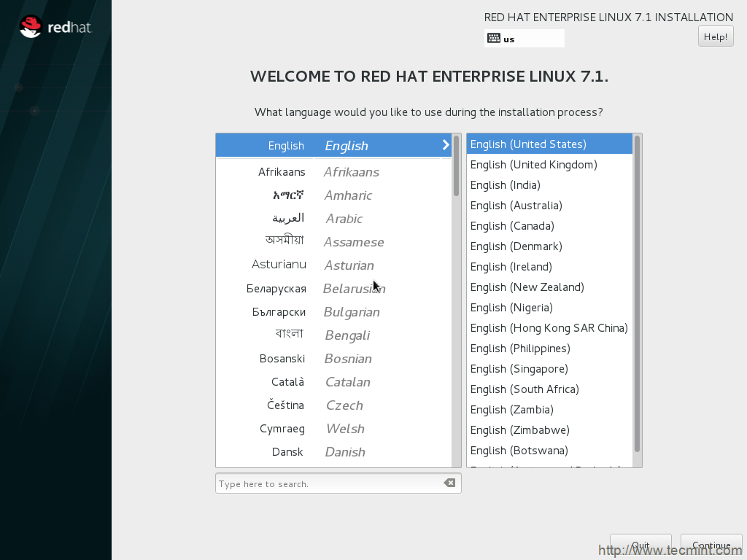Select Bulgarian language
This screenshot has width=747, height=560.
333,312
